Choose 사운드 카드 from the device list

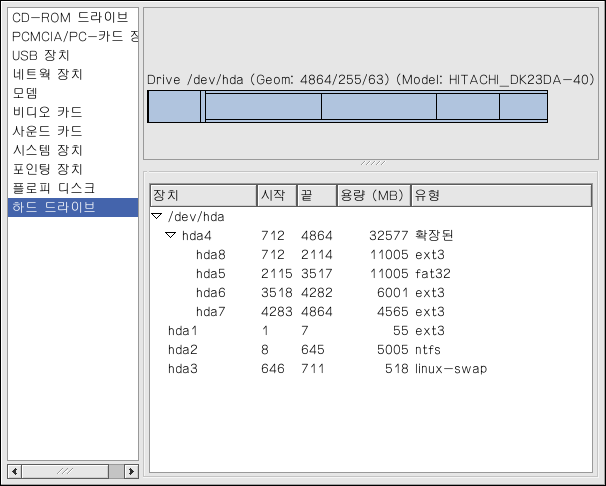(x=47, y=131)
